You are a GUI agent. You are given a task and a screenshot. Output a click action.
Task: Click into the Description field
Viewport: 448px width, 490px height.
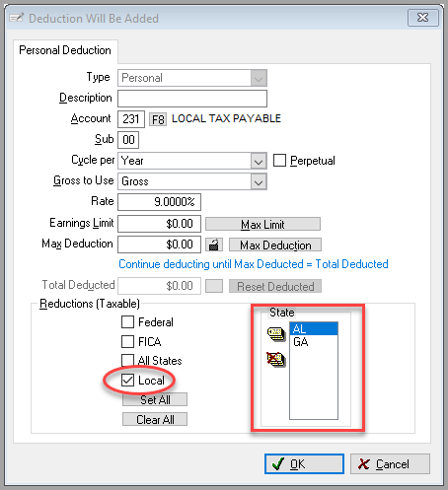pos(192,99)
